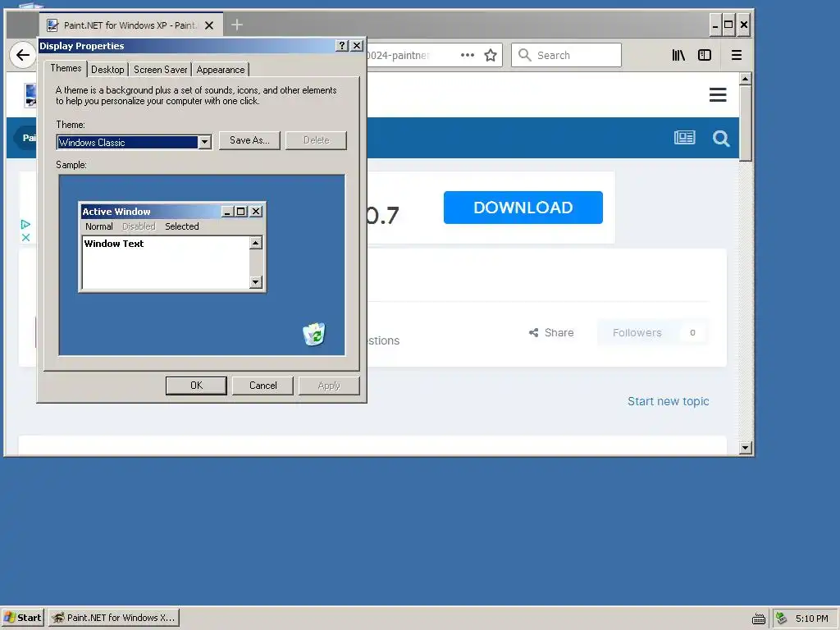The image size is (840, 630).
Task: Switch to the Desktop tab
Action: (x=107, y=70)
